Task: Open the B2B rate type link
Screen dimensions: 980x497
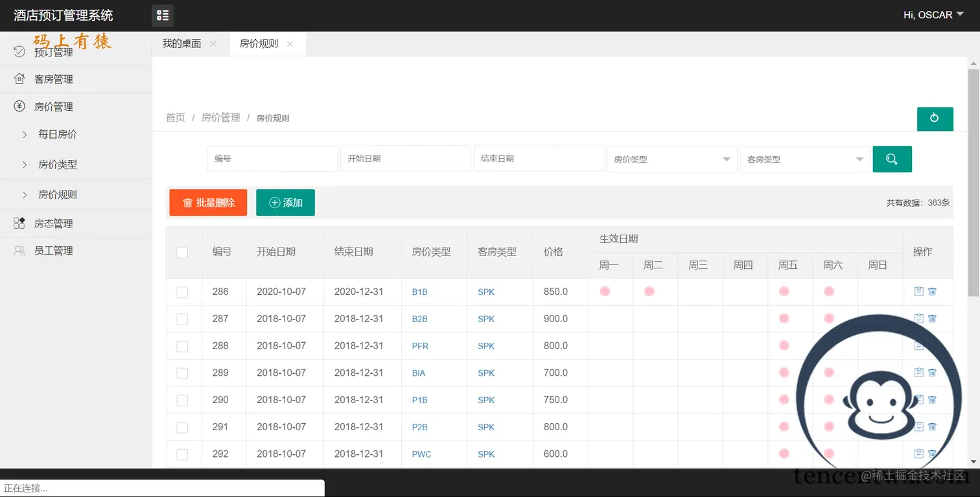Action: pyautogui.click(x=420, y=319)
